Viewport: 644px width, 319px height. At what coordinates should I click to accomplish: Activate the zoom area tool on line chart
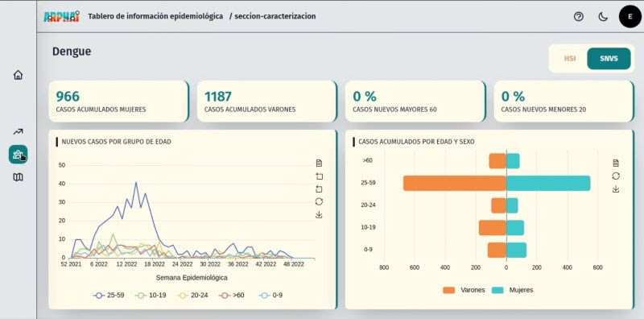coord(319,176)
